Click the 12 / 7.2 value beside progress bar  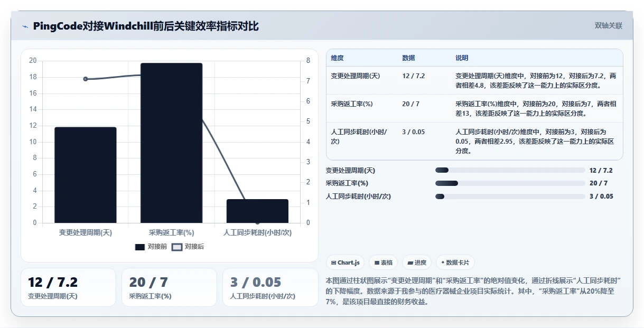click(601, 171)
